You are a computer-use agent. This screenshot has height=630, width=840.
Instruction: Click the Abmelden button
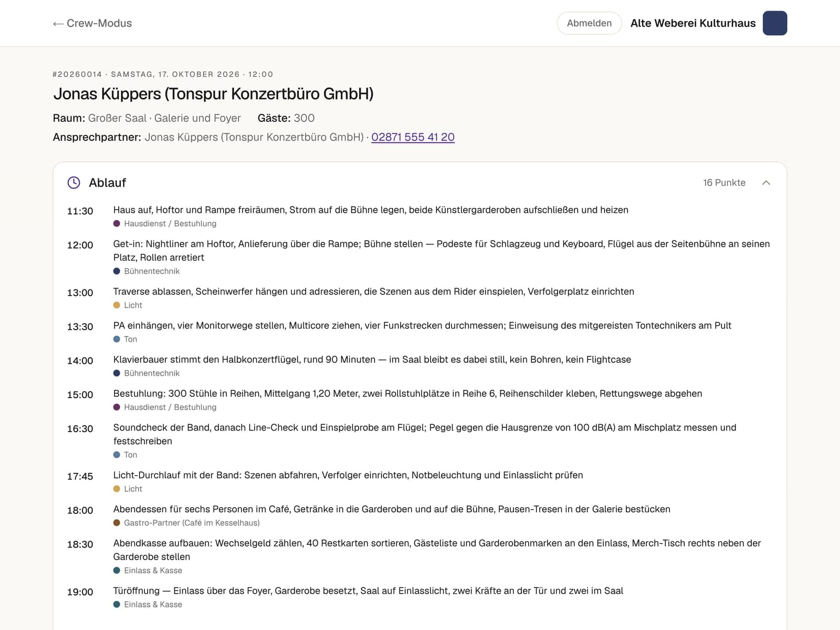tap(589, 23)
